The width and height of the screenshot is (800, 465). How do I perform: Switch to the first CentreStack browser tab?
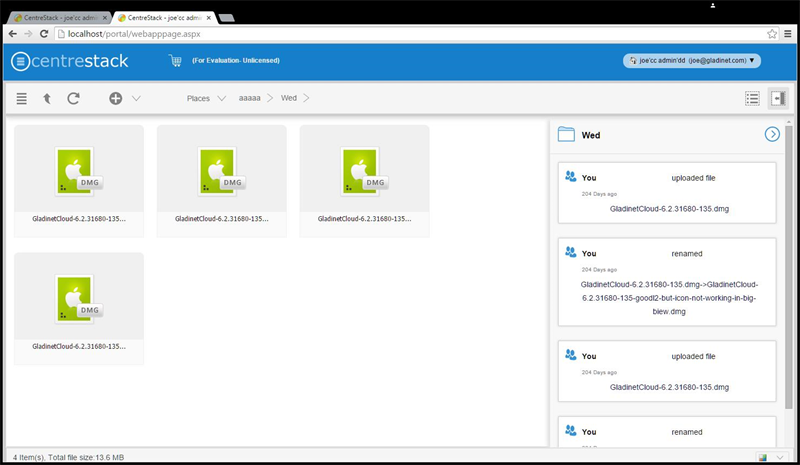coord(60,17)
